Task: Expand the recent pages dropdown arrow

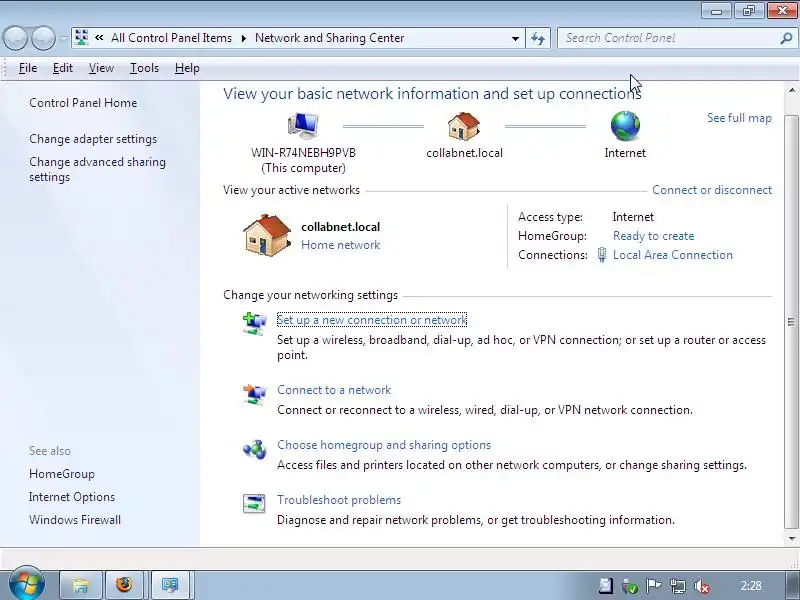Action: 63,38
